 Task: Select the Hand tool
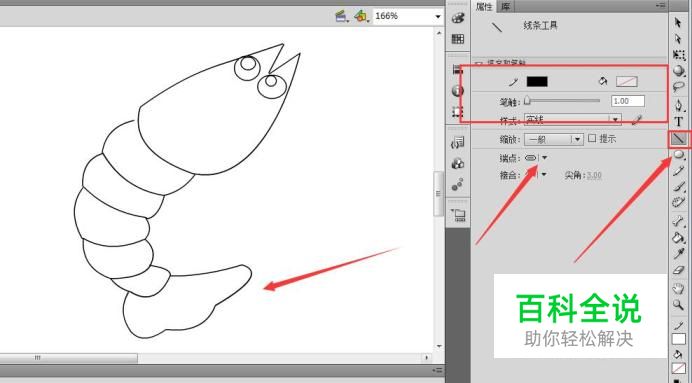click(x=679, y=289)
